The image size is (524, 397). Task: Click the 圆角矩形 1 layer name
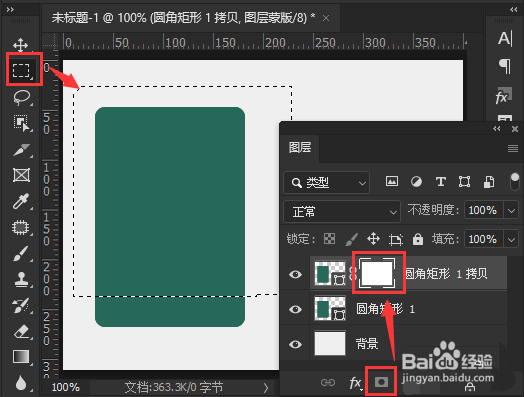(x=385, y=309)
